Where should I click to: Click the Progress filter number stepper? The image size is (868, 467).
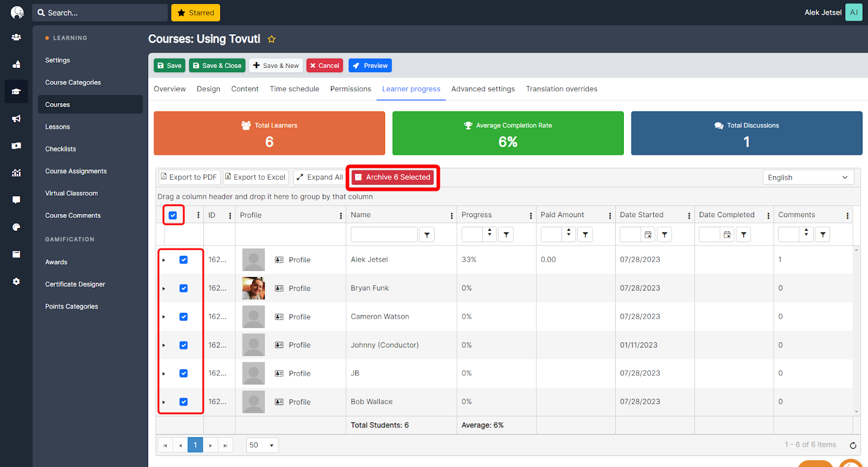490,232
